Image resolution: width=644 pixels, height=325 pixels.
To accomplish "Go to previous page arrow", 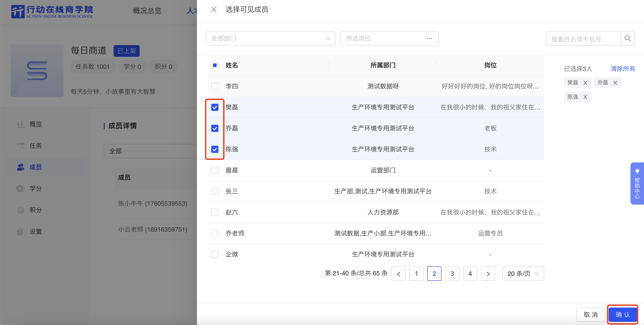I will click(x=398, y=274).
